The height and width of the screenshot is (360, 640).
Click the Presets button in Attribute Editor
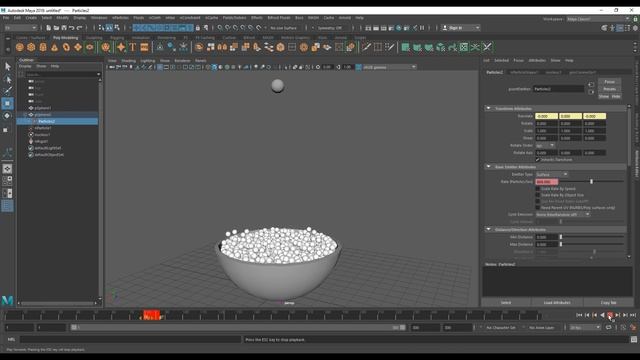click(609, 89)
